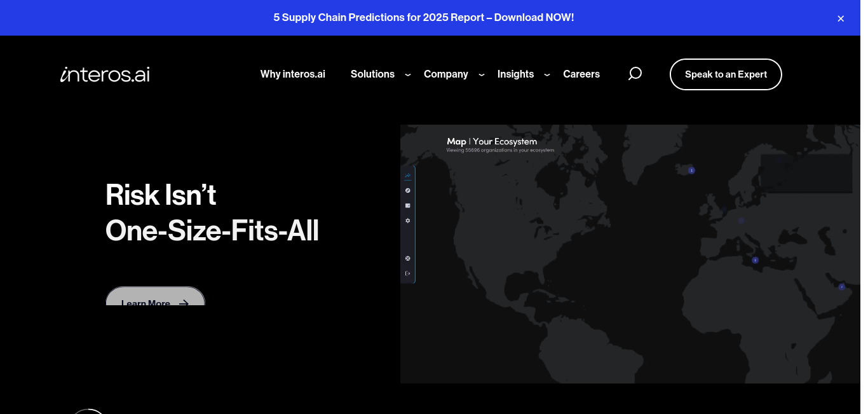Image resolution: width=868 pixels, height=414 pixels.
Task: Open the gear settings icon in map sidebar
Action: click(408, 221)
